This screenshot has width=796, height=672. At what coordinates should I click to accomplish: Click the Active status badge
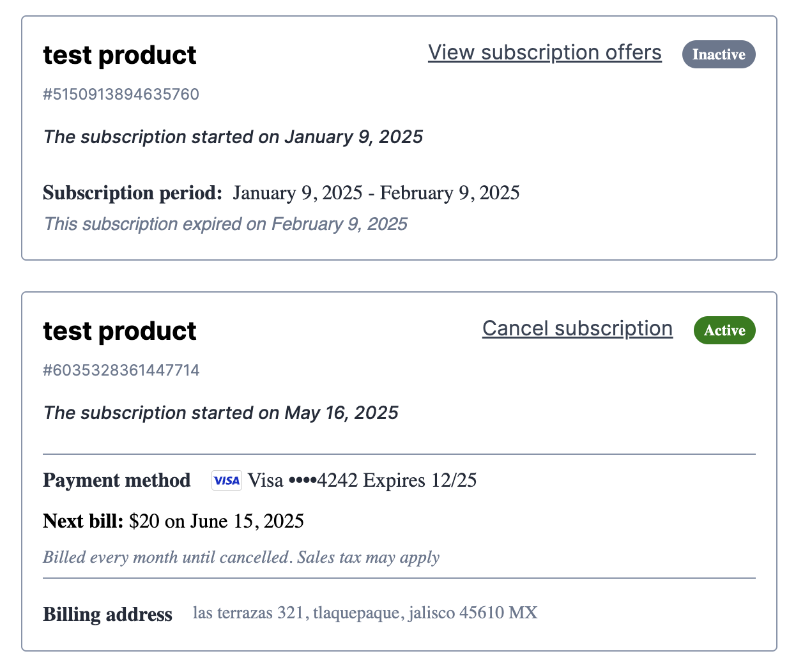(724, 330)
